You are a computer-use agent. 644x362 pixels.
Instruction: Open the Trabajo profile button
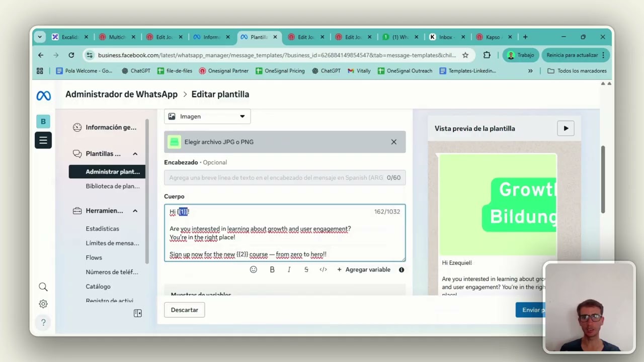(521, 55)
